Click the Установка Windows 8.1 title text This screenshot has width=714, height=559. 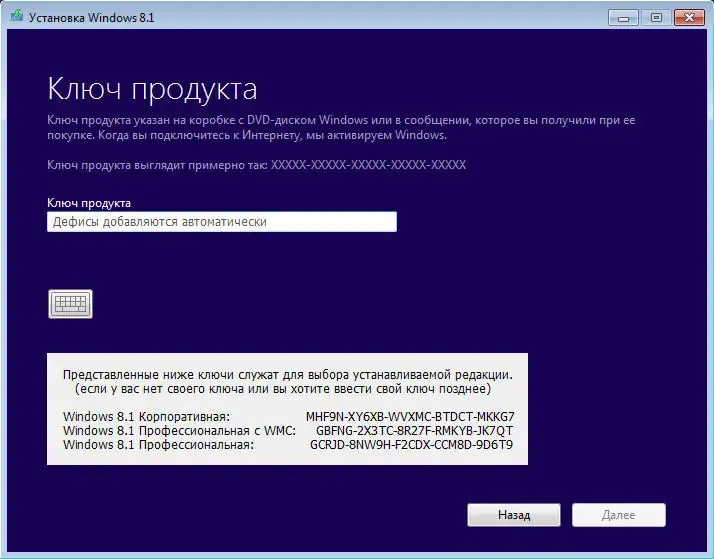(x=92, y=18)
